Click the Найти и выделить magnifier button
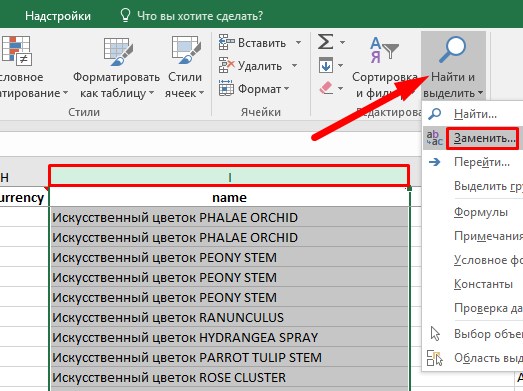The height and width of the screenshot is (391, 523). click(x=453, y=65)
